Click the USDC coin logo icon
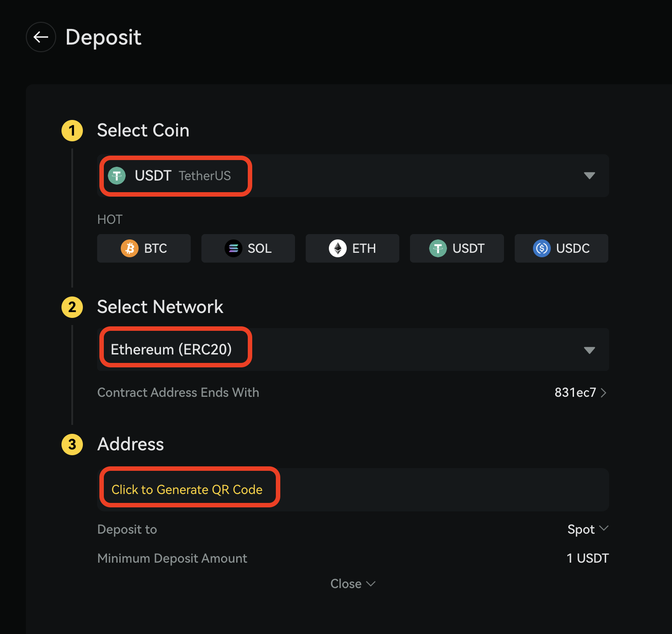Screen dimensions: 672x634 (542, 248)
